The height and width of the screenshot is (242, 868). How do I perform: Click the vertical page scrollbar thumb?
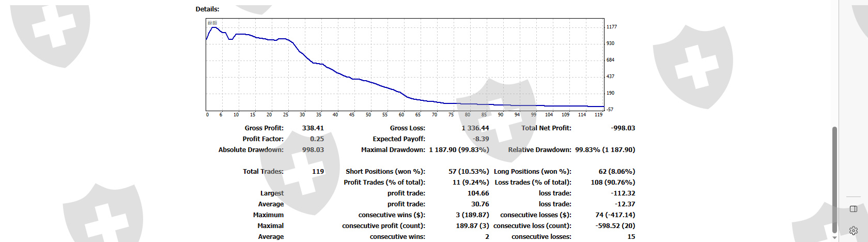(834, 179)
